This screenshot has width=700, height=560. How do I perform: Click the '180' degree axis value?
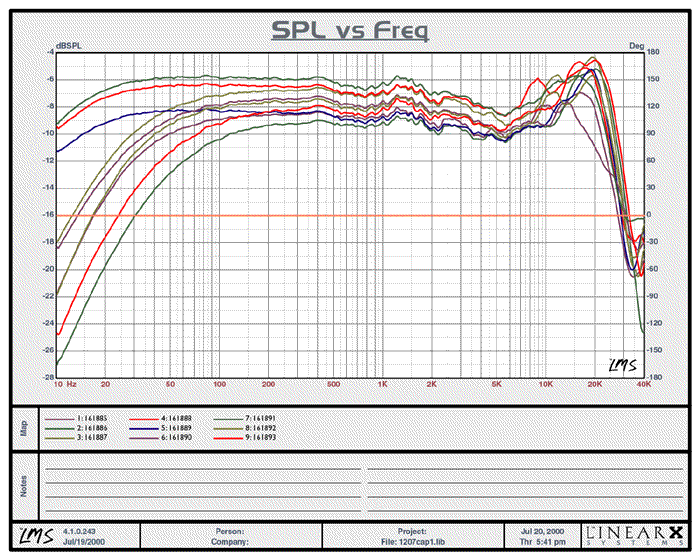(653, 52)
